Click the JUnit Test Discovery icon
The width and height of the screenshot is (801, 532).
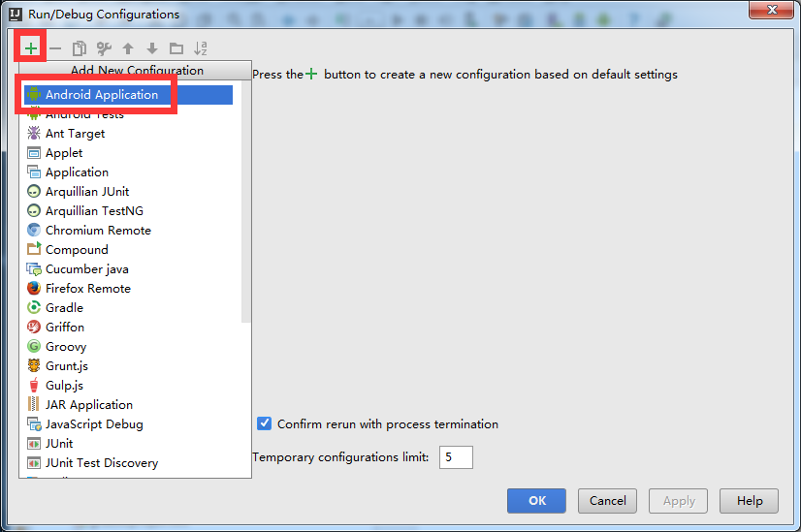coord(34,463)
